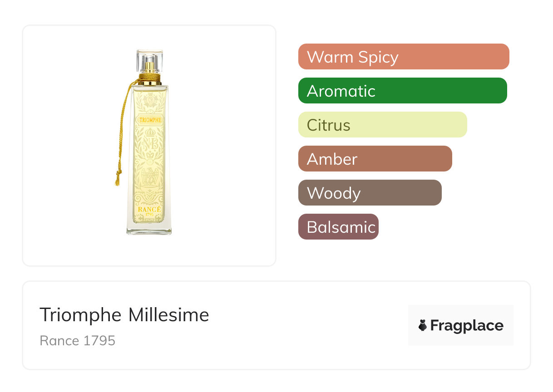
Task: Select the Woody accord bar
Action: click(x=370, y=193)
